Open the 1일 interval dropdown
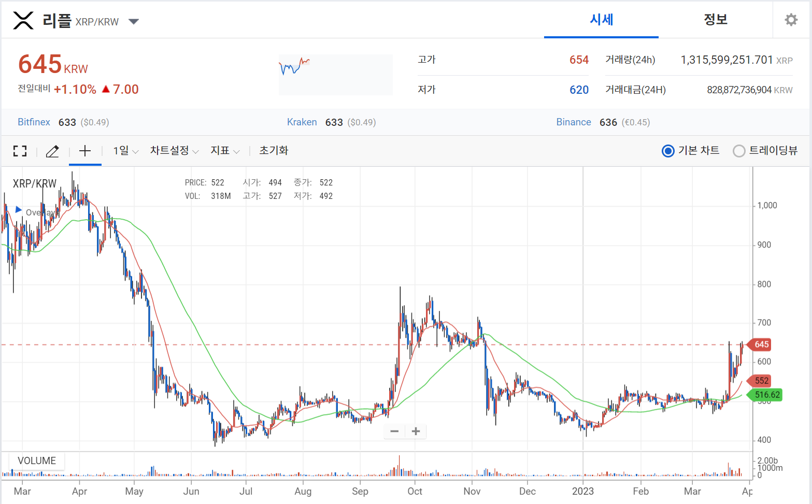 coord(126,151)
